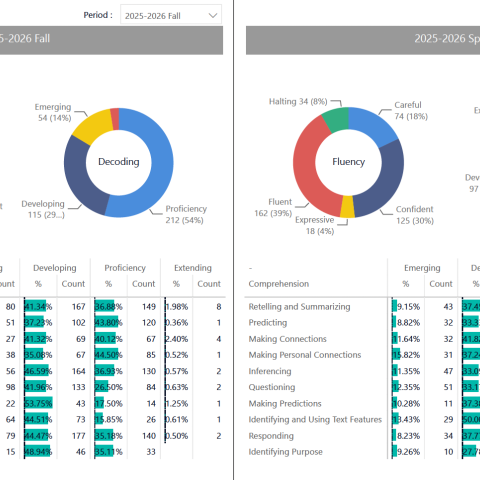Select the Retelling and Summarizing row
Screen dimensions: 480x480
362,306
